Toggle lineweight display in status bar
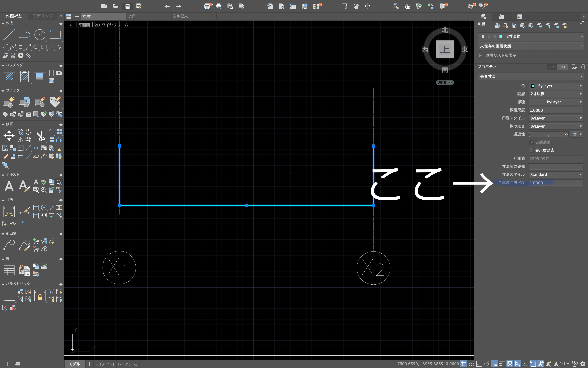Viewport: 588px width, 368px height. pyautogui.click(x=502, y=364)
